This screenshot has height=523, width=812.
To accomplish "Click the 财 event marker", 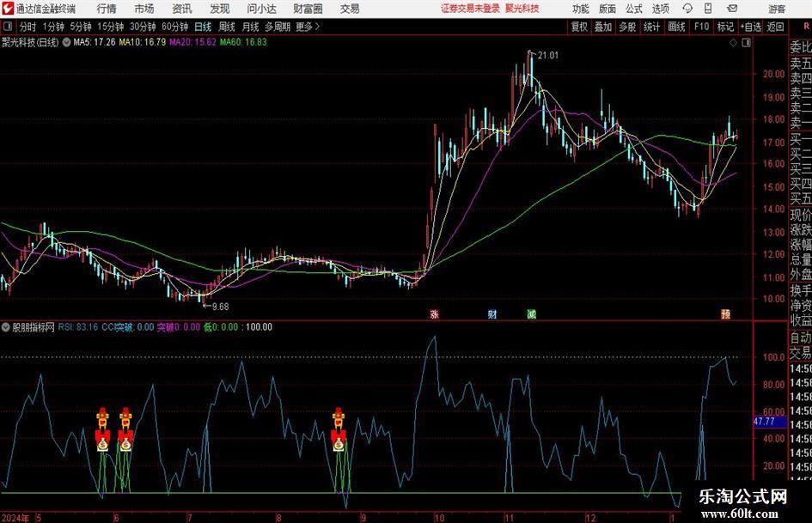I will tap(492, 313).
